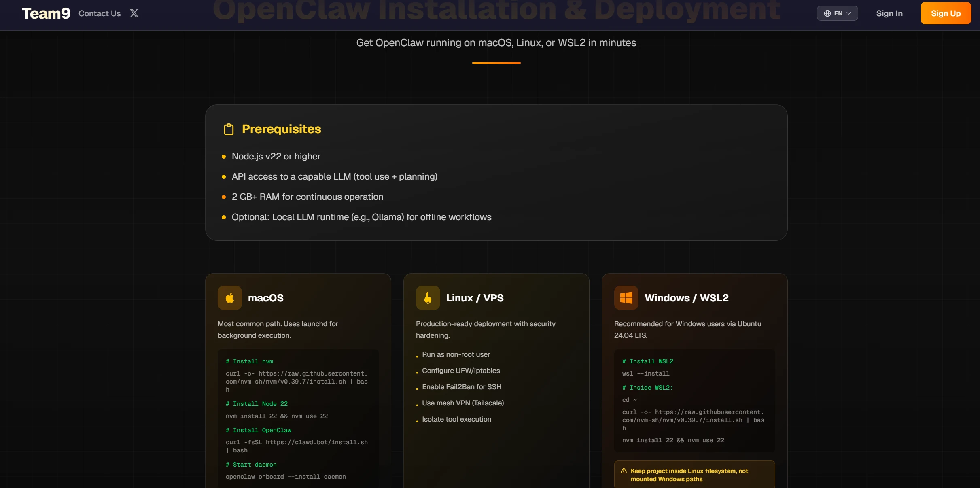980x488 pixels.
Task: Open the language selector chevron
Action: click(x=849, y=13)
